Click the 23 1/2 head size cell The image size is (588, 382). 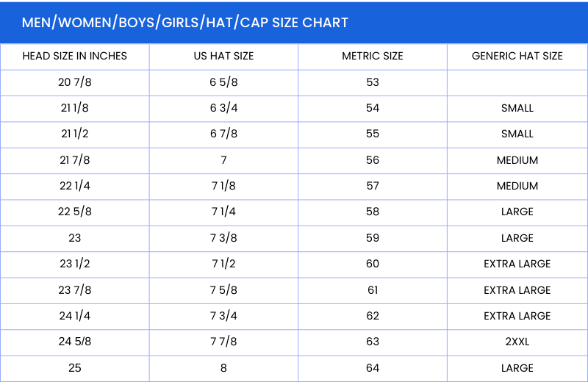coord(75,264)
